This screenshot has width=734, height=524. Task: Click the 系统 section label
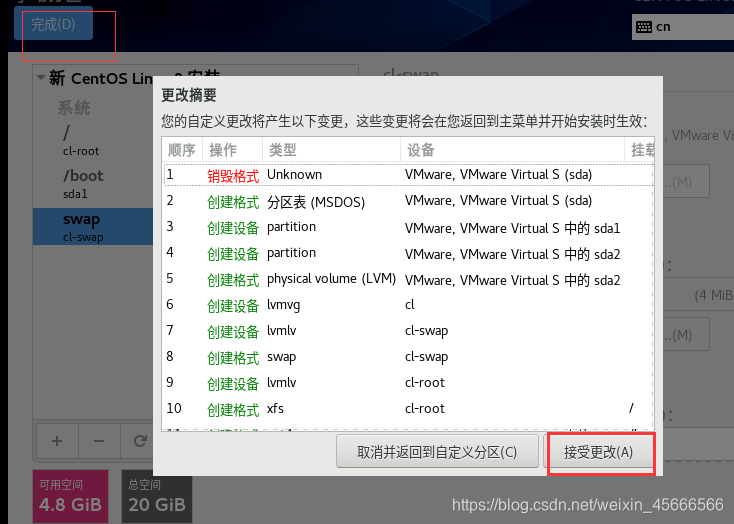74,108
